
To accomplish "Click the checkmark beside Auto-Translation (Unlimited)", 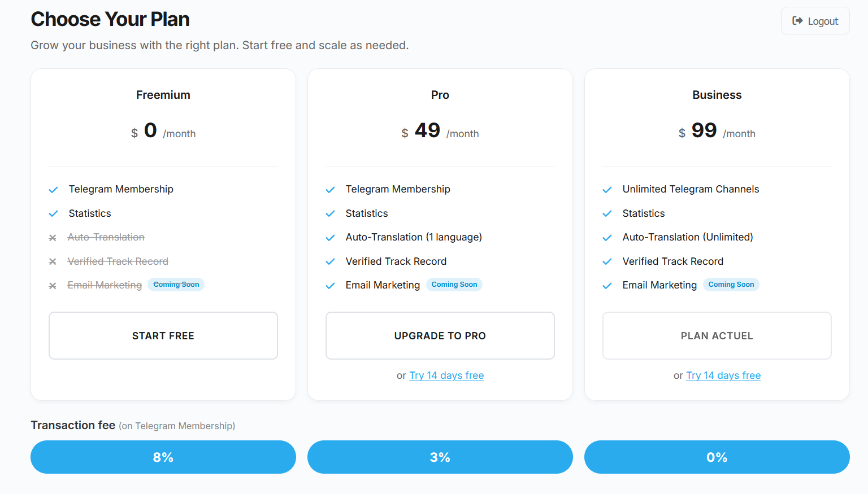I will coord(607,238).
